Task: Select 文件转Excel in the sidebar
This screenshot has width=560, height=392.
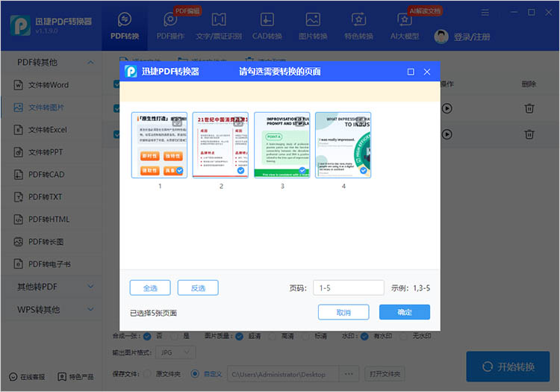Action: pos(52,130)
